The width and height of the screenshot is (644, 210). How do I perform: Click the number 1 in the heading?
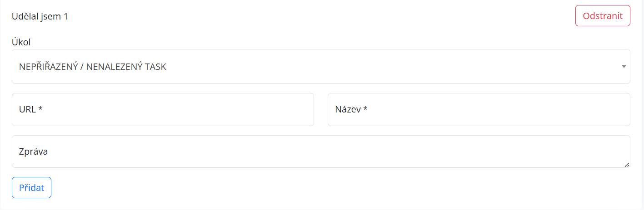click(x=65, y=17)
